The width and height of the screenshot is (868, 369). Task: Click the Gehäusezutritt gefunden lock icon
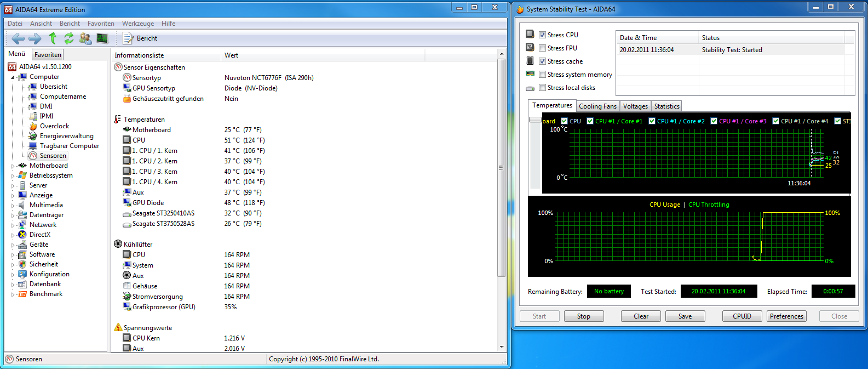click(x=127, y=99)
